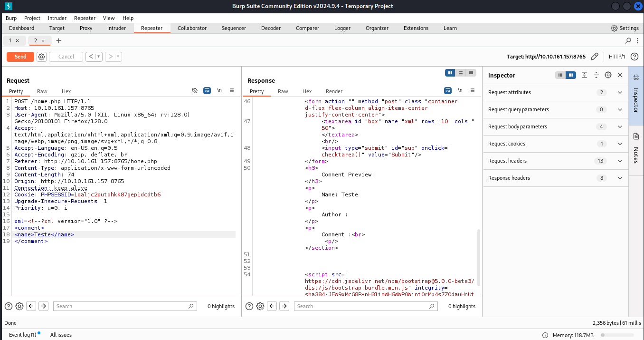Go to previous match in Request search
644x340 pixels.
[31, 306]
